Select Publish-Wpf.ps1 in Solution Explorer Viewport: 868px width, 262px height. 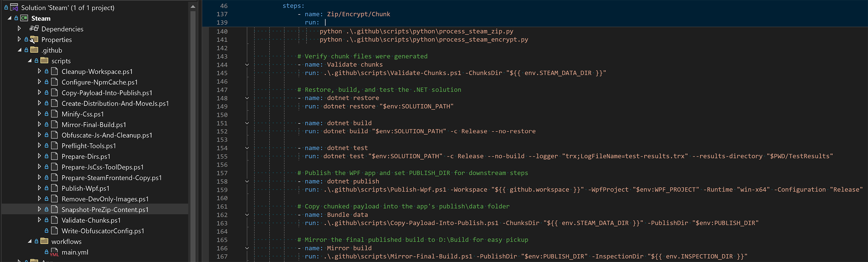[85, 188]
